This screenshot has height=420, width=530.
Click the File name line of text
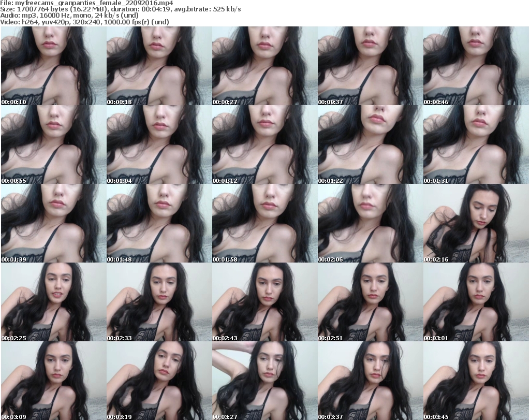click(86, 3)
